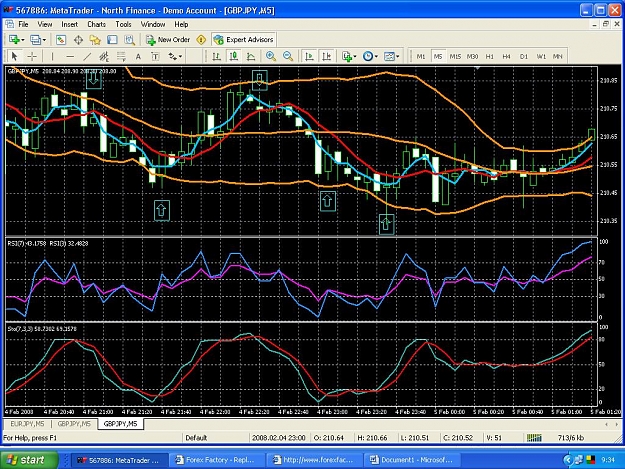Screen dimensions: 625x469
Task: Open the Windows start button
Action: [29, 460]
